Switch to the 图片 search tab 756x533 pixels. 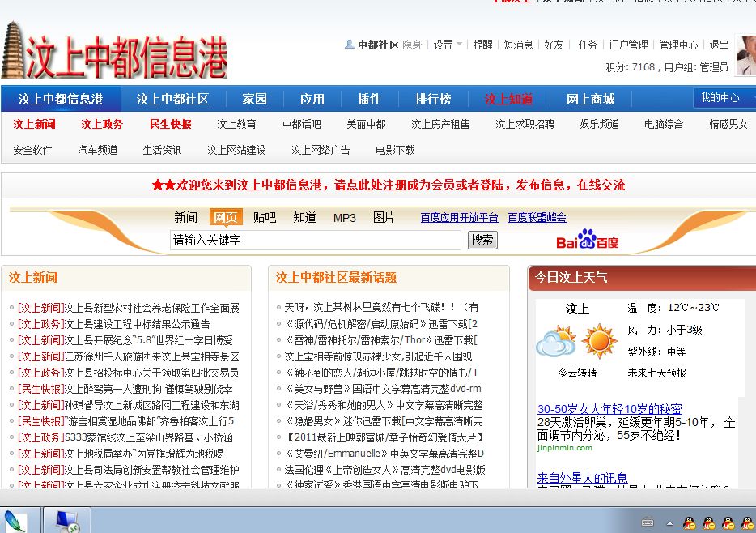pos(384,217)
